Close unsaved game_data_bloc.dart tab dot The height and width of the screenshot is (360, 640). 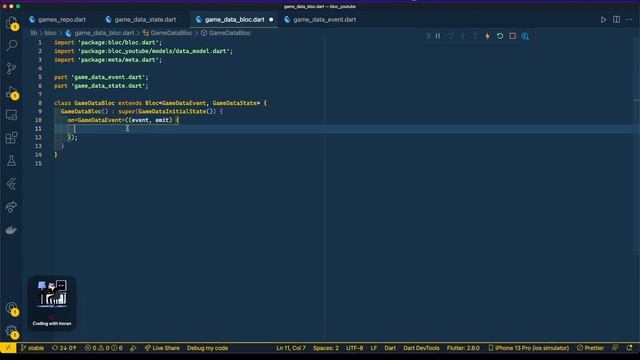pos(271,20)
